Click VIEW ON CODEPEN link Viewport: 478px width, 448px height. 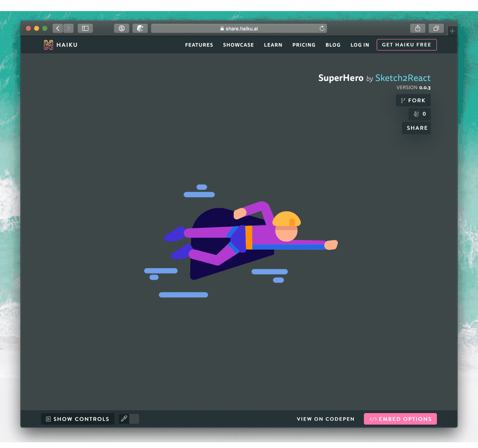click(x=326, y=419)
